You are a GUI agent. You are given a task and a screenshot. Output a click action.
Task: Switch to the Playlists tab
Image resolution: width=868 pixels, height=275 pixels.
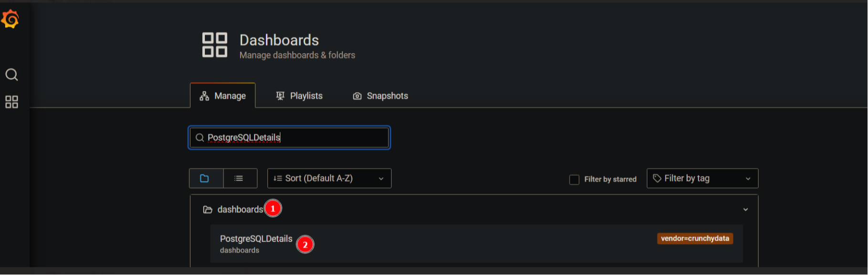tap(299, 96)
